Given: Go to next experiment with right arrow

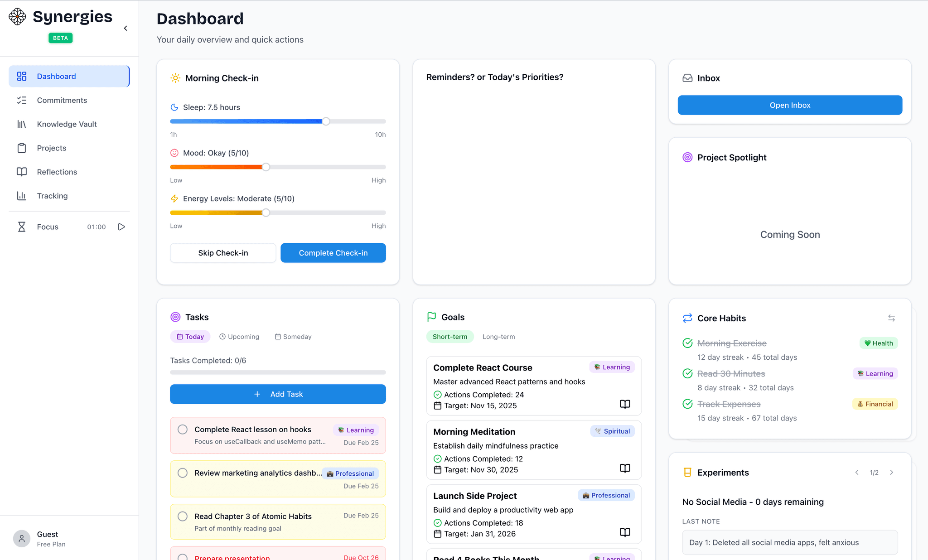Looking at the screenshot, I should tap(891, 472).
